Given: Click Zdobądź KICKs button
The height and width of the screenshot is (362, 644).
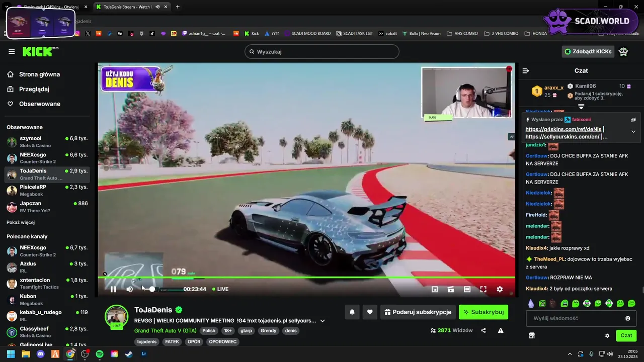Looking at the screenshot, I should pyautogui.click(x=588, y=51).
